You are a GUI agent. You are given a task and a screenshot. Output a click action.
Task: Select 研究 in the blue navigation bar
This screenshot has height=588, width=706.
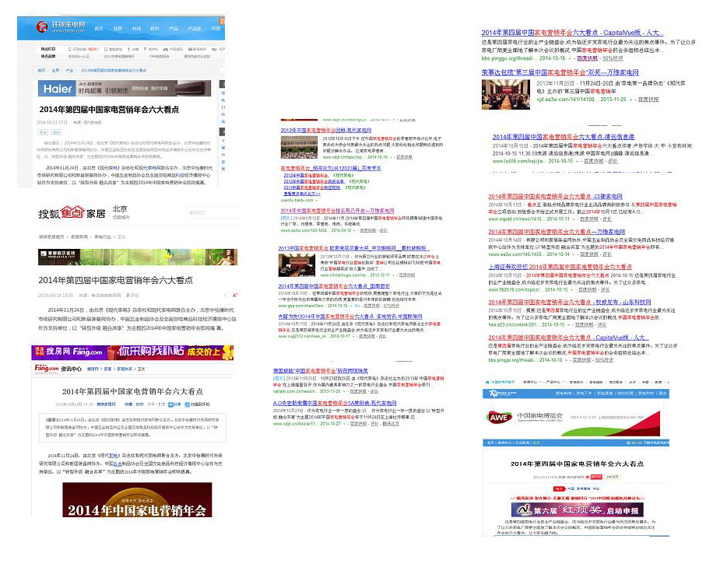[155, 29]
